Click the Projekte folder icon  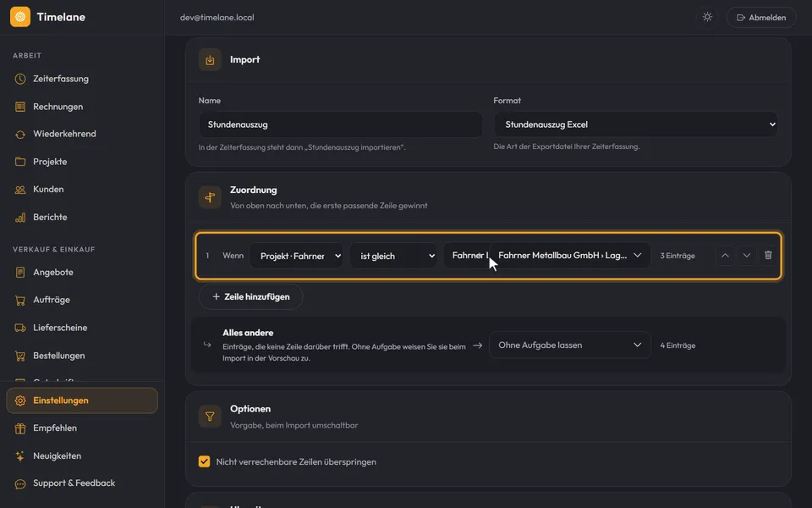pos(20,162)
